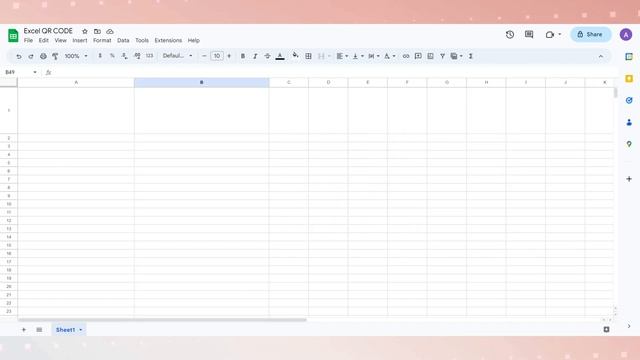The image size is (640, 360).
Task: Open the 123 more formats menu
Action: click(149, 56)
